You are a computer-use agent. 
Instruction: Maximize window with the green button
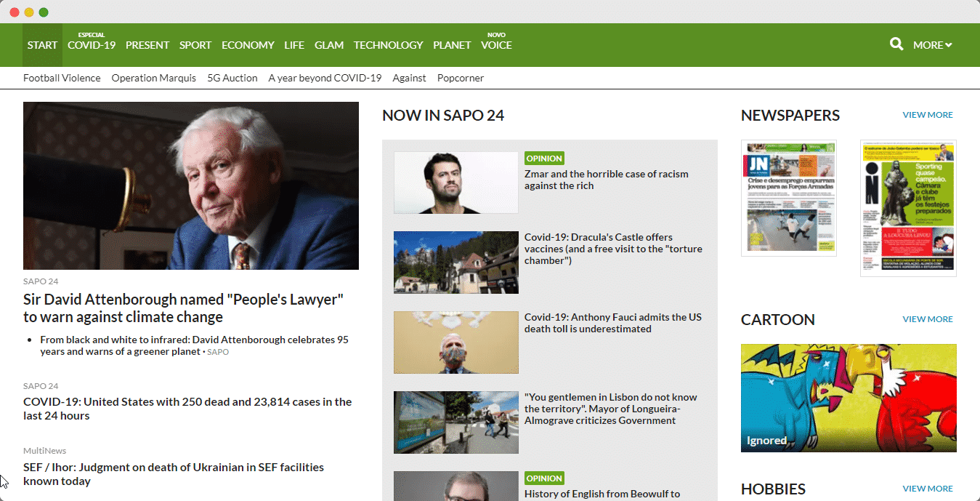[44, 12]
